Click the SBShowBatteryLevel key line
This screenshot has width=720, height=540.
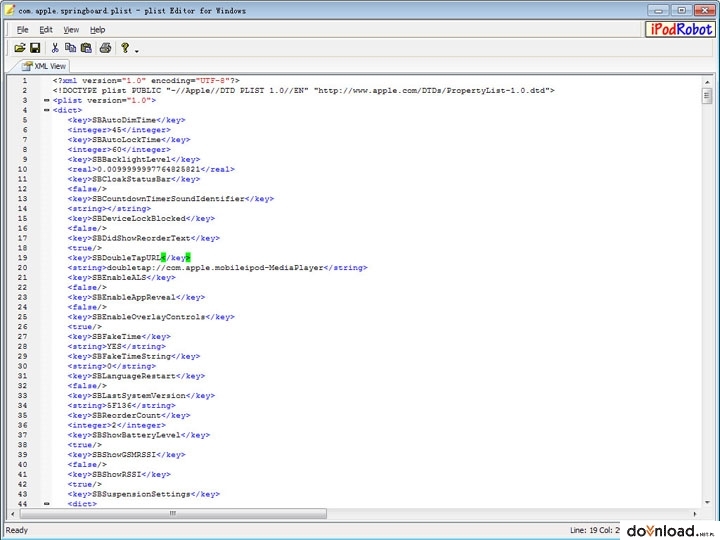click(x=139, y=435)
